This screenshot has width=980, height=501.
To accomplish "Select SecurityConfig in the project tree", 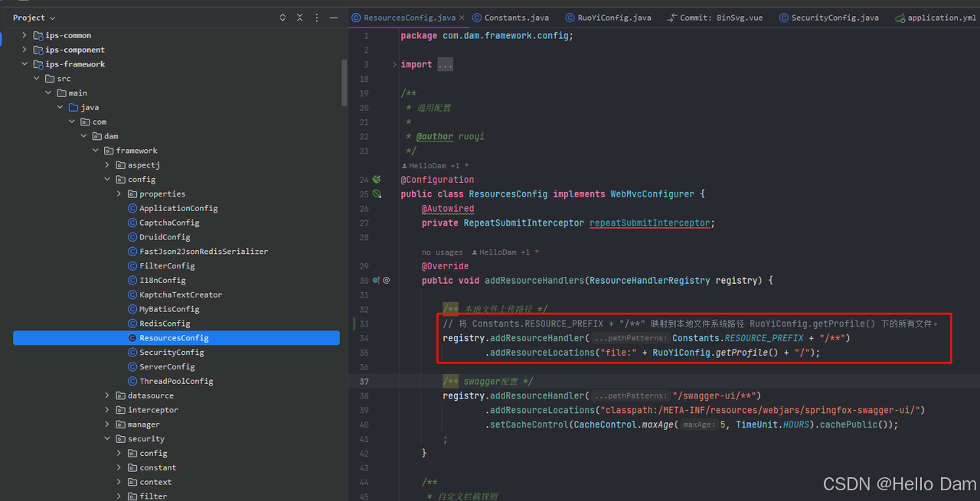I will click(171, 352).
